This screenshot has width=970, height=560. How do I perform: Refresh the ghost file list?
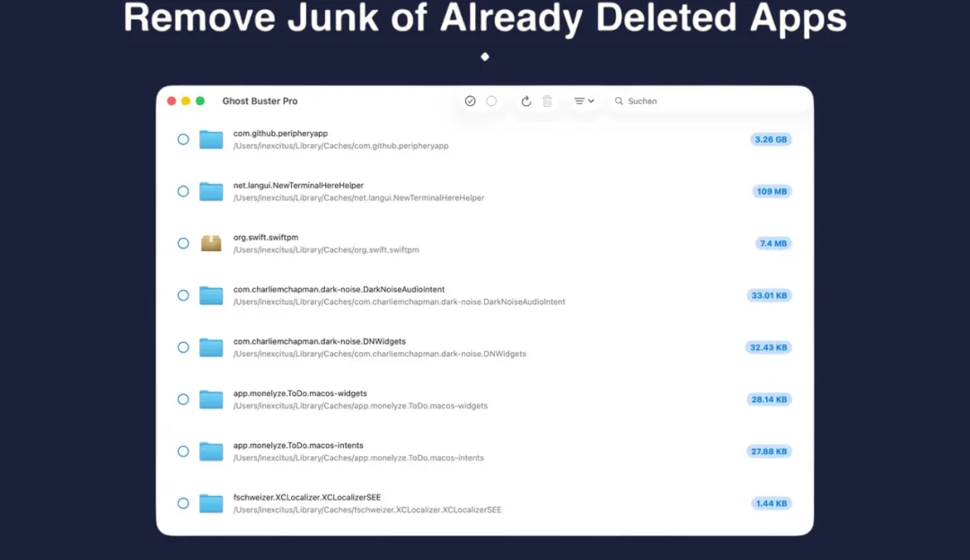coord(525,101)
